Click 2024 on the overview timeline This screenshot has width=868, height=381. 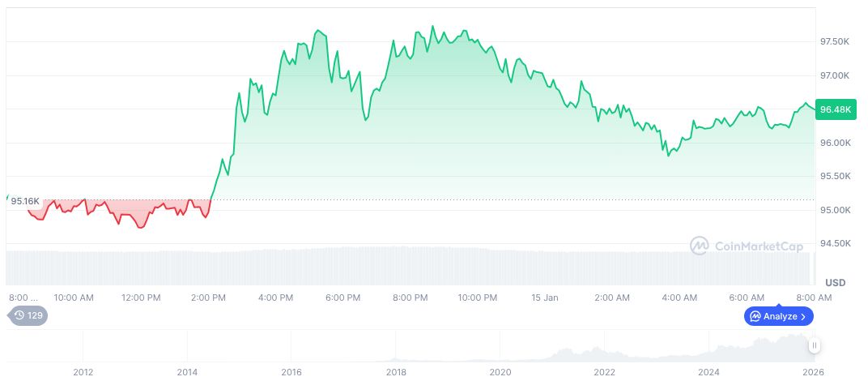pos(709,372)
